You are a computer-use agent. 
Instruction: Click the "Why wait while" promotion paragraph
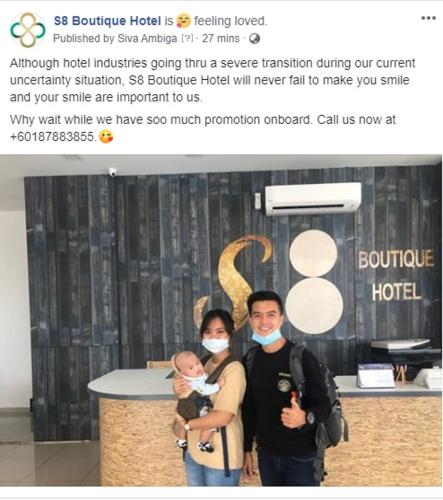[x=203, y=128]
